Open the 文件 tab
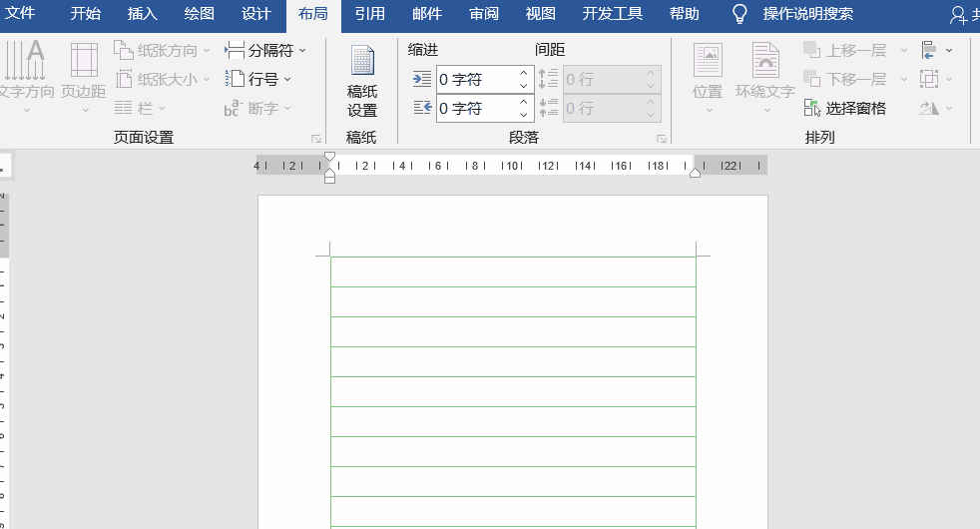980x529 pixels. pos(19,13)
